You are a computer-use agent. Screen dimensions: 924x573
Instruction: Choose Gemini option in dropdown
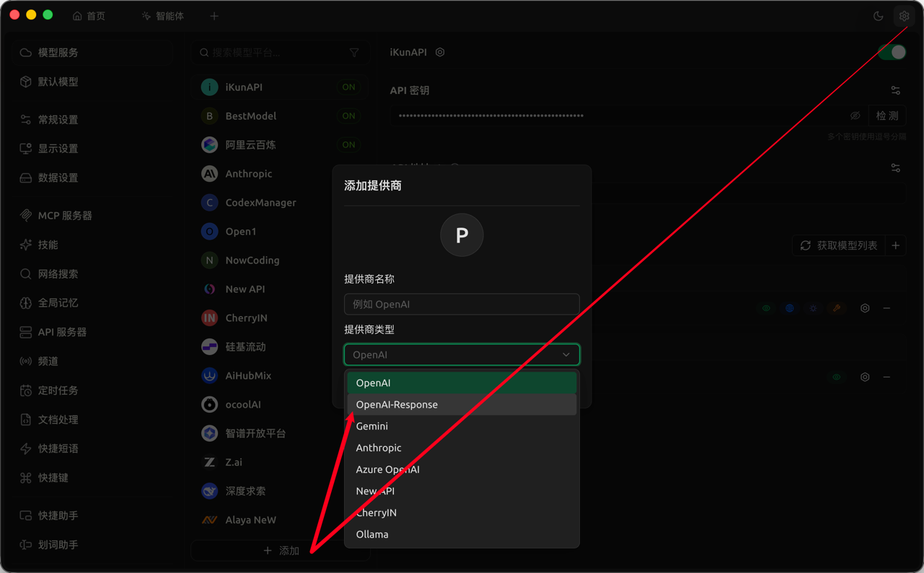click(x=462, y=427)
